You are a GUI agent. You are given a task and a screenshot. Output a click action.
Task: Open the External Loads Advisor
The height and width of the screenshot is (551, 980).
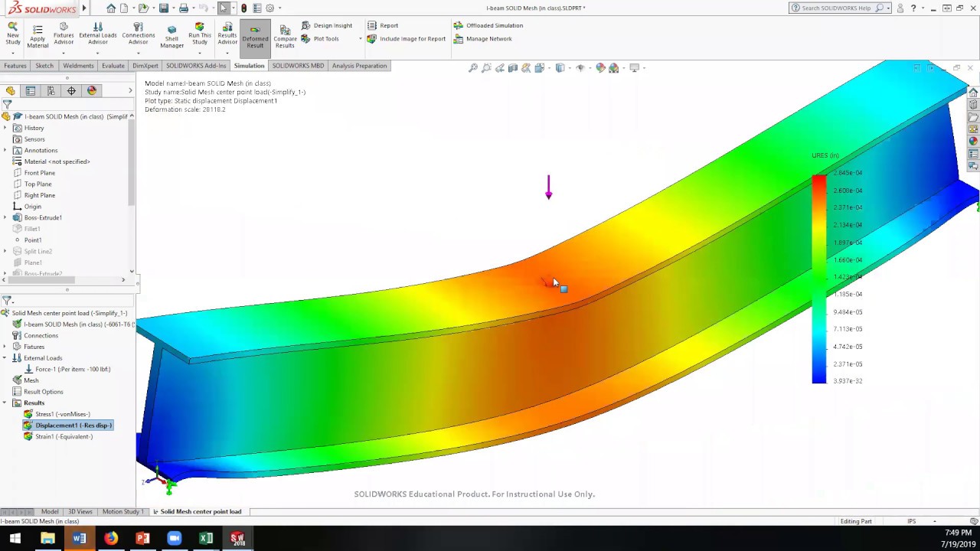pyautogui.click(x=98, y=34)
